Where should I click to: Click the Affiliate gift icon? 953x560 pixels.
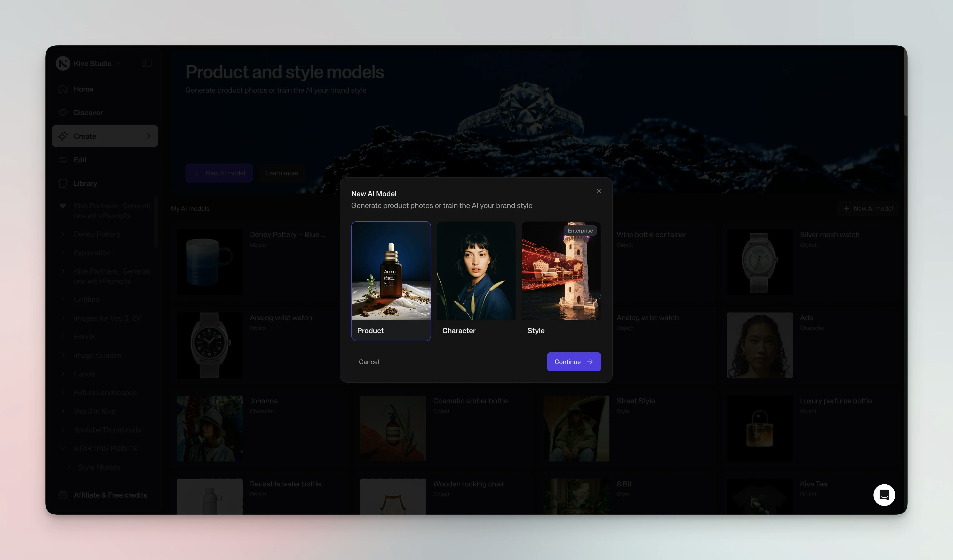click(63, 495)
